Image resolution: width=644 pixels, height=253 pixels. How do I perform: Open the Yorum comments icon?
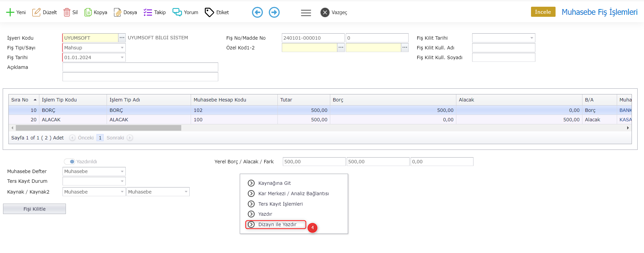pyautogui.click(x=177, y=12)
